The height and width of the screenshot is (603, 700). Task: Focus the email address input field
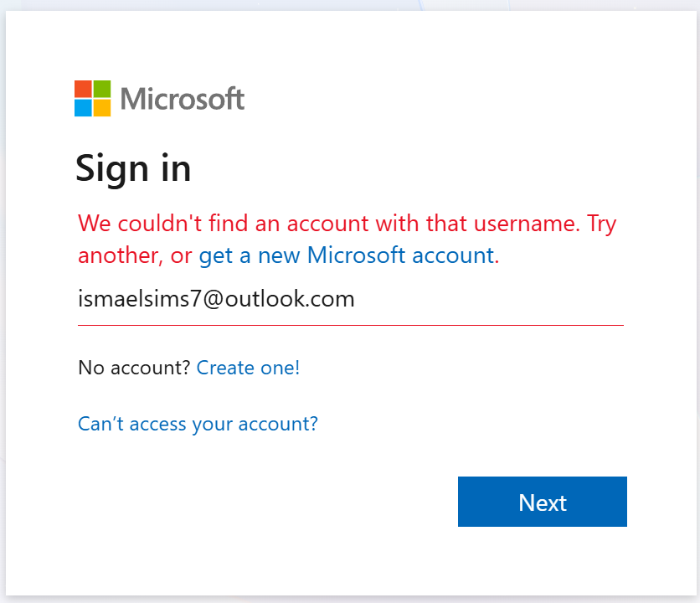tap(351, 299)
